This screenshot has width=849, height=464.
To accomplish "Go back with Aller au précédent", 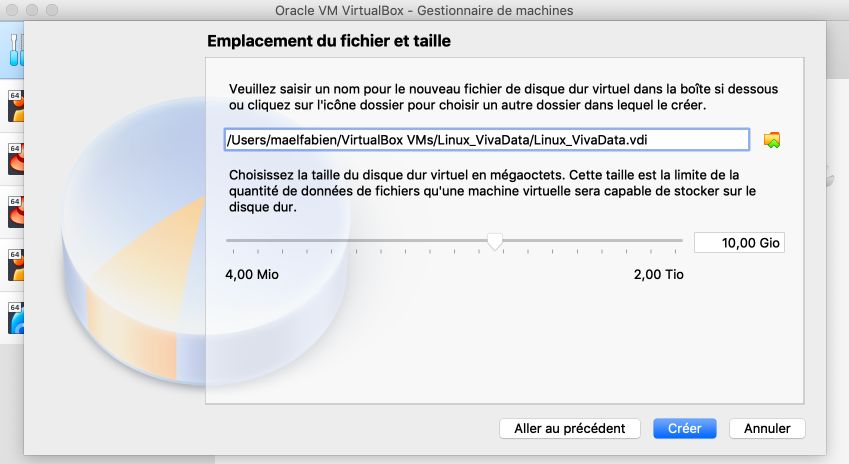I will 570,428.
